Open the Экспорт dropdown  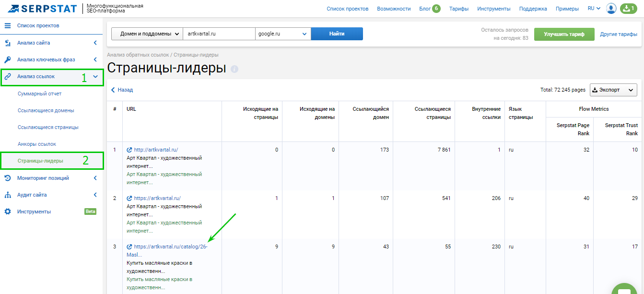(613, 90)
